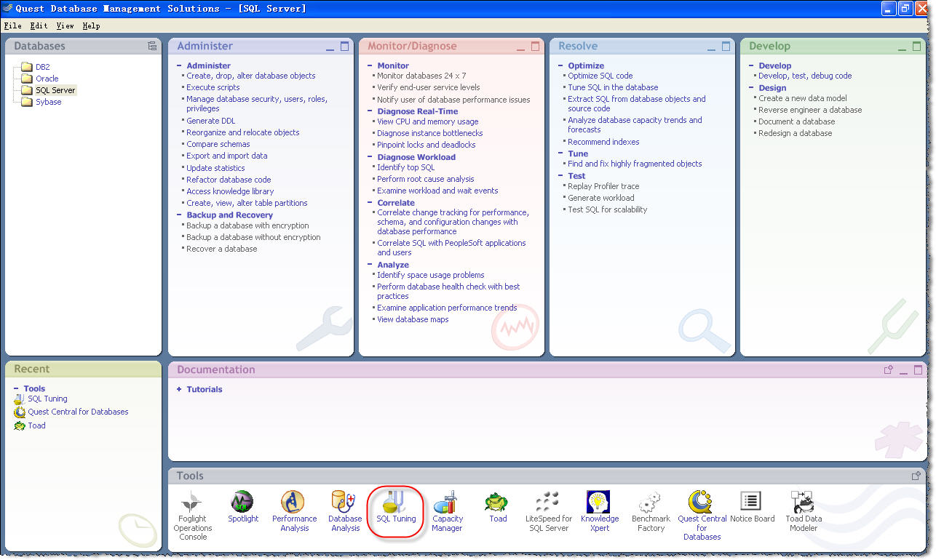Start the Toad Data Modeler tool
Viewport: 936px width, 560px height.
pyautogui.click(x=803, y=503)
